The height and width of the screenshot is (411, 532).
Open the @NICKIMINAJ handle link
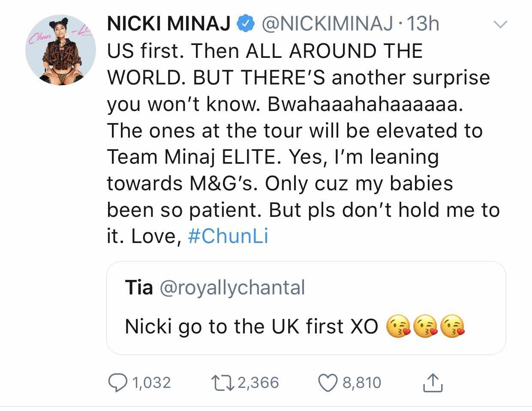[327, 24]
